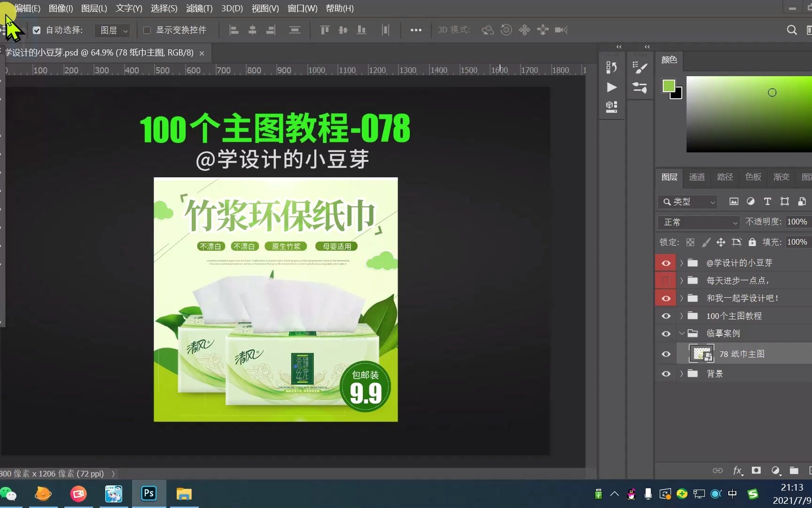Open the 图像(I) menu

pos(61,8)
